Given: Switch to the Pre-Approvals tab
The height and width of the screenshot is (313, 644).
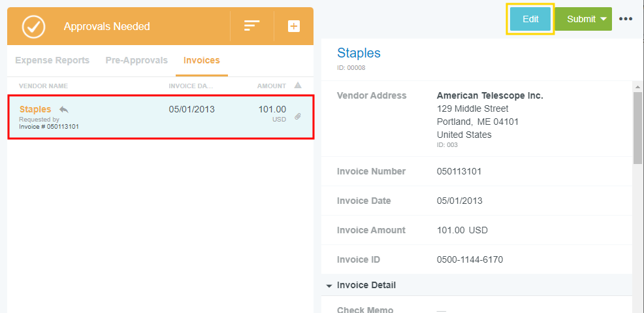Looking at the screenshot, I should tap(137, 60).
